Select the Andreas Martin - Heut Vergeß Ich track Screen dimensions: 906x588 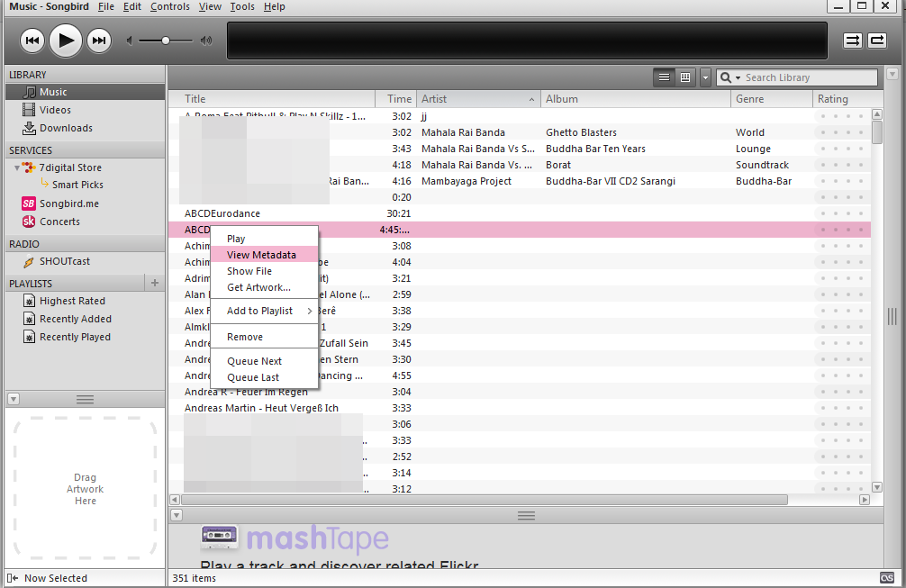(520, 408)
